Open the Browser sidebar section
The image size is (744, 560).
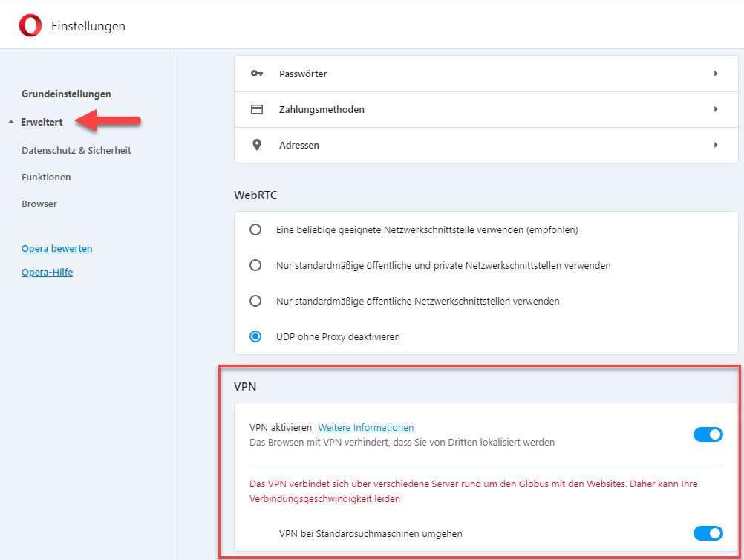(x=39, y=204)
